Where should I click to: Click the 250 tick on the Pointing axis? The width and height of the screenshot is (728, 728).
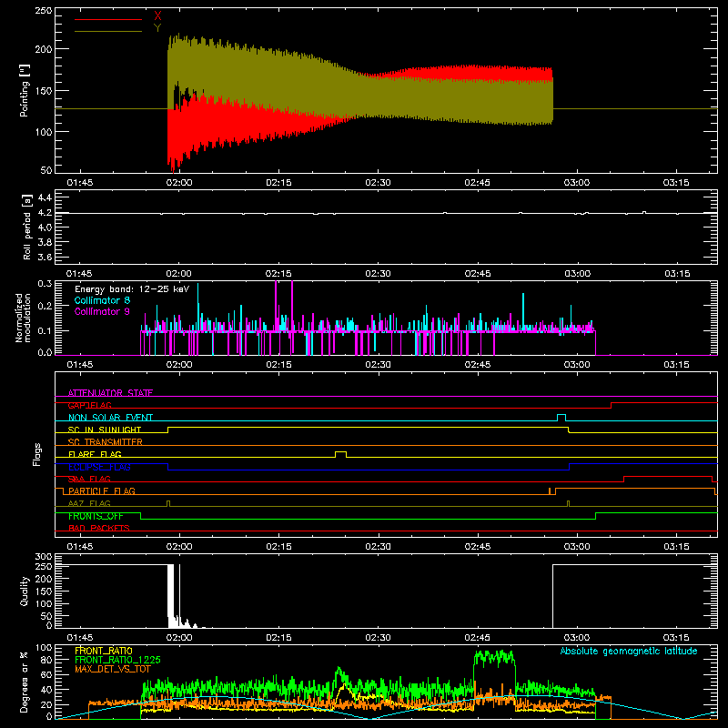[x=44, y=11]
